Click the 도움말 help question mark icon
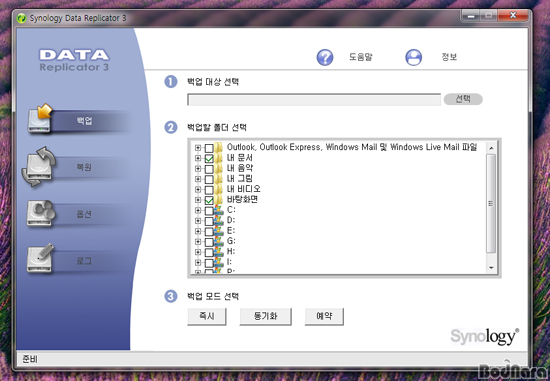The height and width of the screenshot is (381, 550). pos(325,57)
